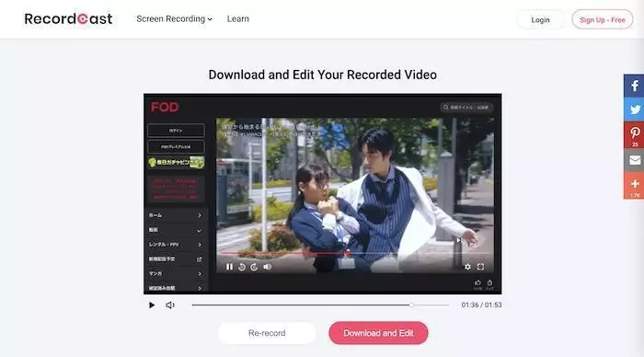Image resolution: width=644 pixels, height=357 pixels.
Task: Click the FOD fast-forward icon
Action: (254, 267)
